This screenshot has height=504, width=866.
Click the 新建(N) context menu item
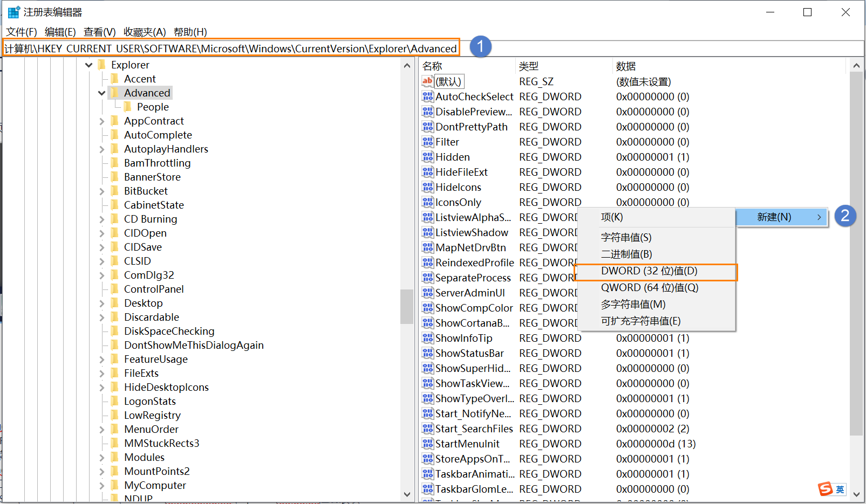pos(781,217)
